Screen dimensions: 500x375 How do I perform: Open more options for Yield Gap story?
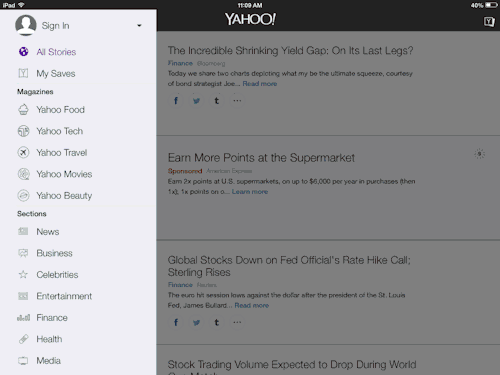pyautogui.click(x=237, y=101)
